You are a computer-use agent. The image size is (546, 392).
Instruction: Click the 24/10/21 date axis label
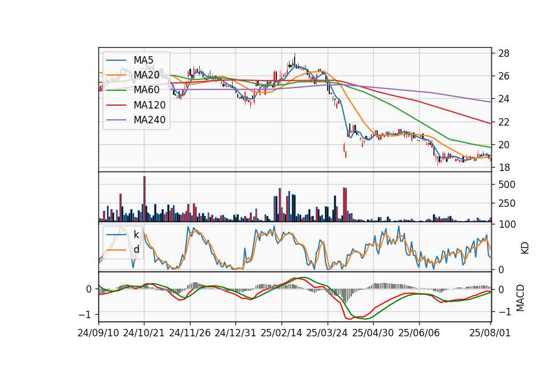[144, 333]
